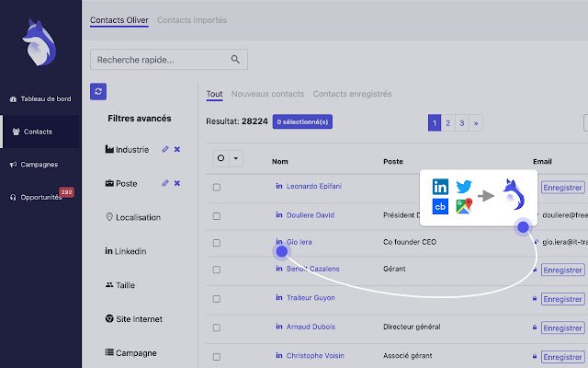This screenshot has width=588, height=368.
Task: Click the Email column header
Action: pyautogui.click(x=542, y=162)
